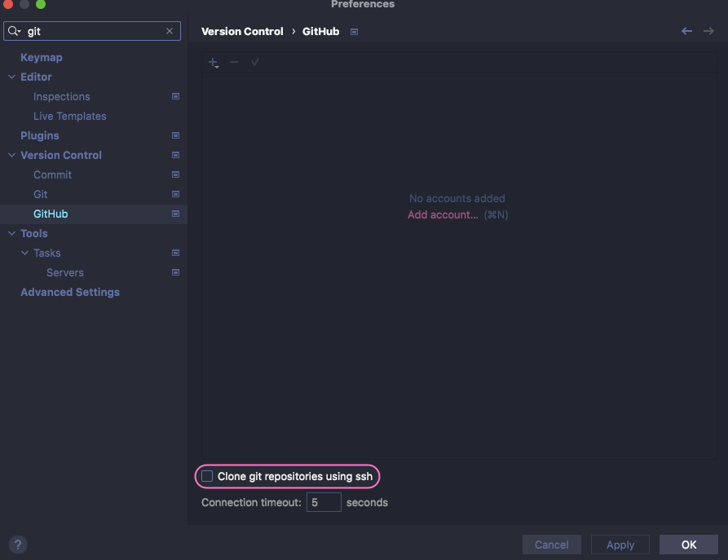Enable Clone git repositories using ssh
This screenshot has height=560, width=728.
(207, 476)
